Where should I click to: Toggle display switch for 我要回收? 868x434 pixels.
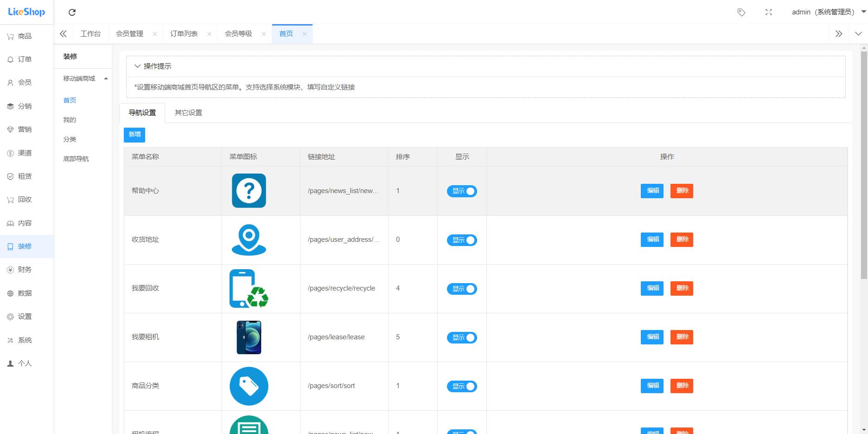(462, 289)
